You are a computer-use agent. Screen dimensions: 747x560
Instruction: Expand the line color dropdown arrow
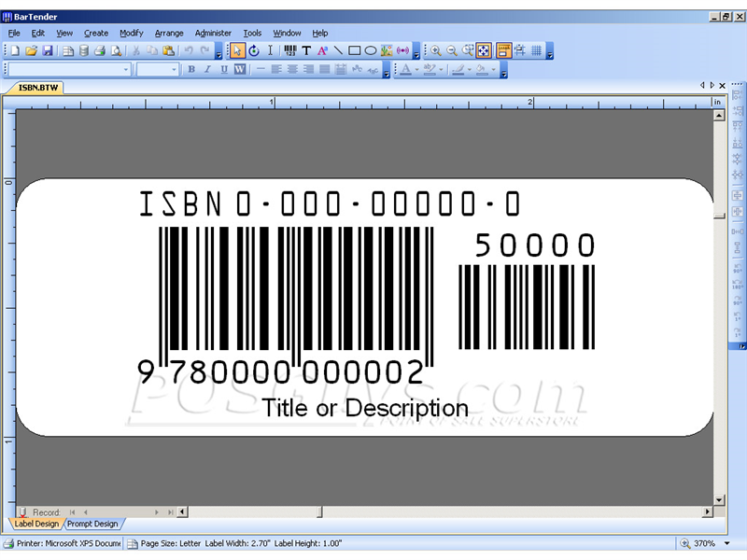(470, 69)
